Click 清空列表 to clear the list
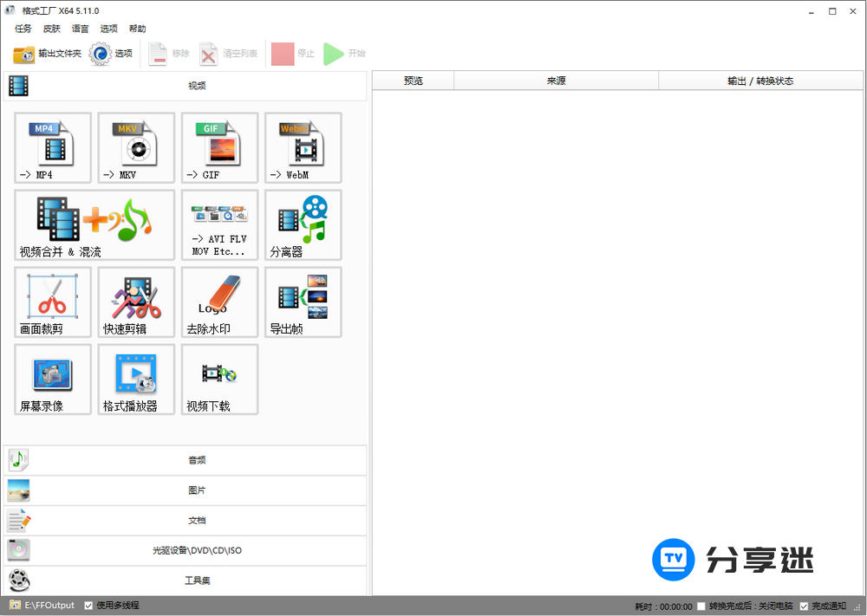Viewport: 867px width, 616px height. pyautogui.click(x=228, y=53)
